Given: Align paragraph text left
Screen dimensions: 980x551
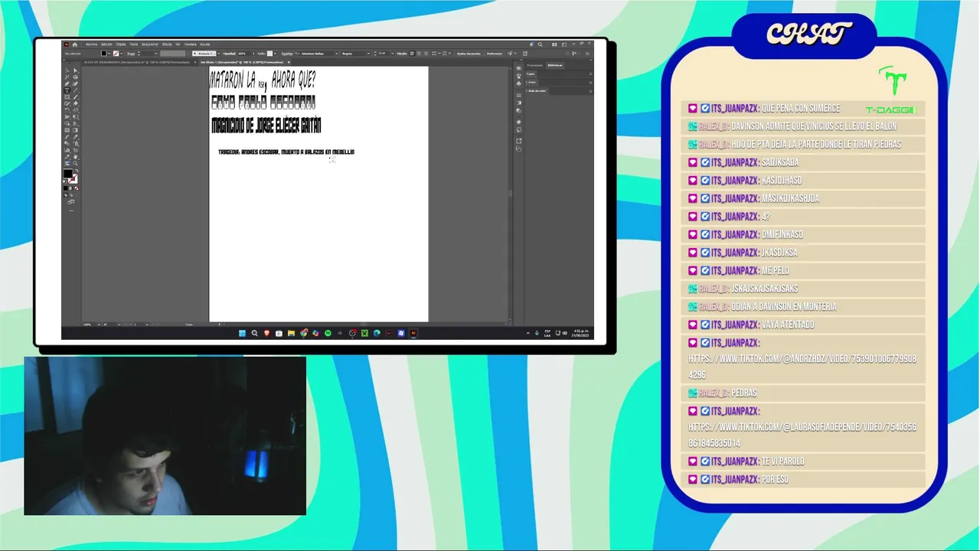Looking at the screenshot, I should pyautogui.click(x=412, y=54).
